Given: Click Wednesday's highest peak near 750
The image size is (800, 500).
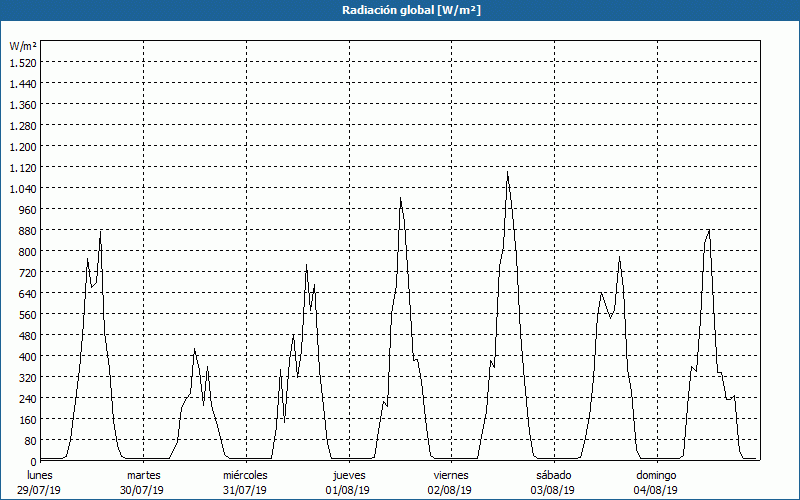Looking at the screenshot, I should point(306,265).
